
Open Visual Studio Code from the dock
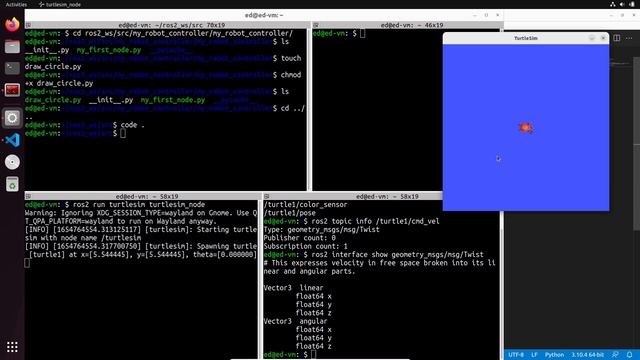click(x=12, y=140)
